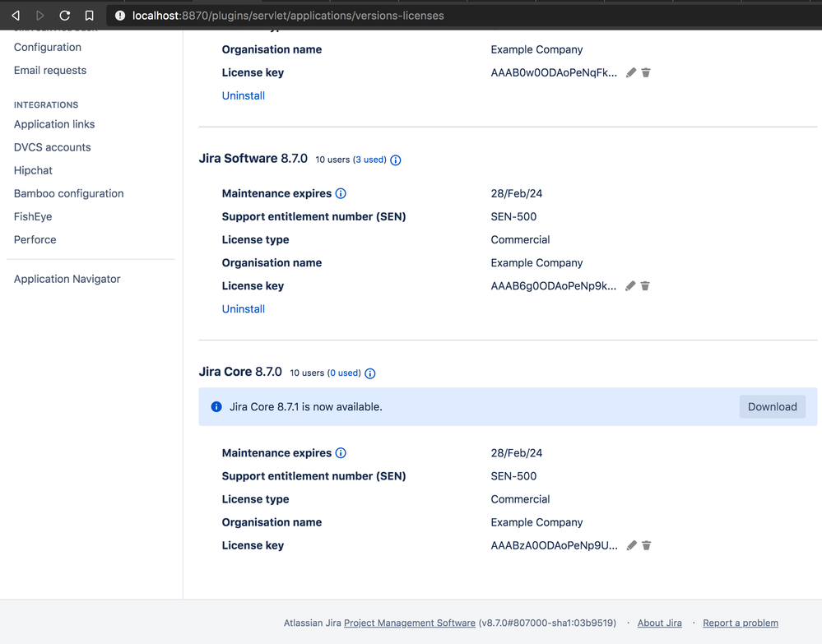Open Jira Core '0 used' users link

[x=344, y=373]
